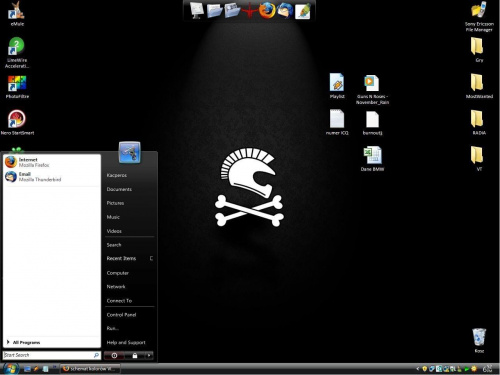The image size is (500, 375).
Task: Open Run... from the Start menu
Action: point(113,328)
